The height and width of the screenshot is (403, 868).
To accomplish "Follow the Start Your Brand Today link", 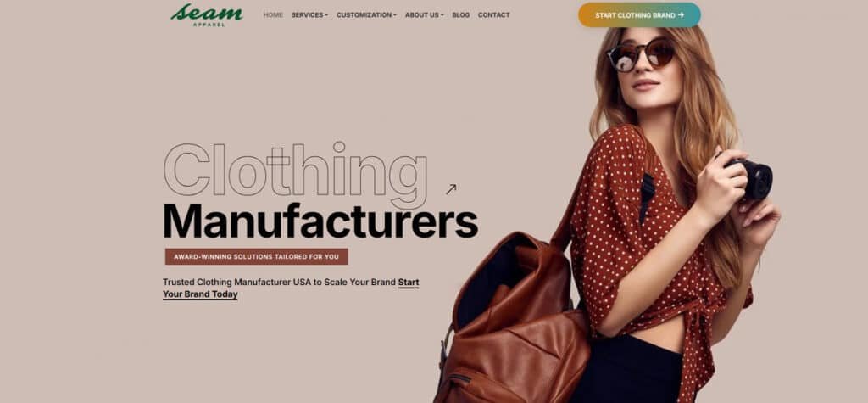I will [291, 288].
